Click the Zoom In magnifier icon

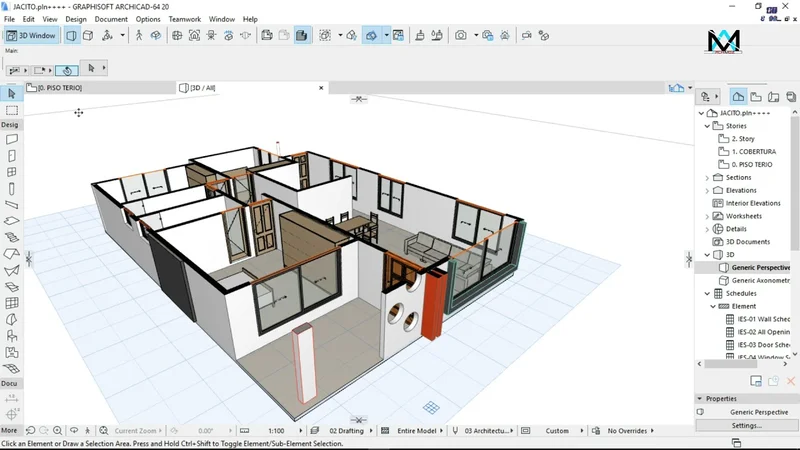[58, 431]
